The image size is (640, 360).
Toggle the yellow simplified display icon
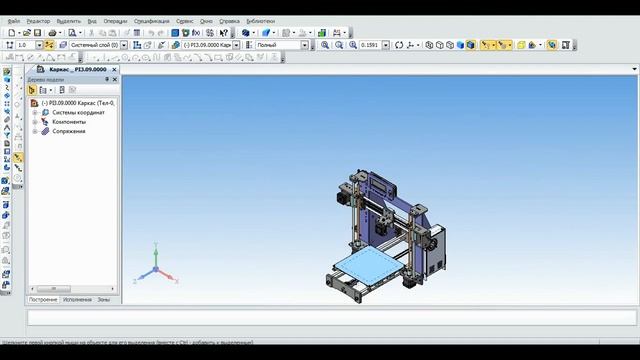[x=521, y=45]
